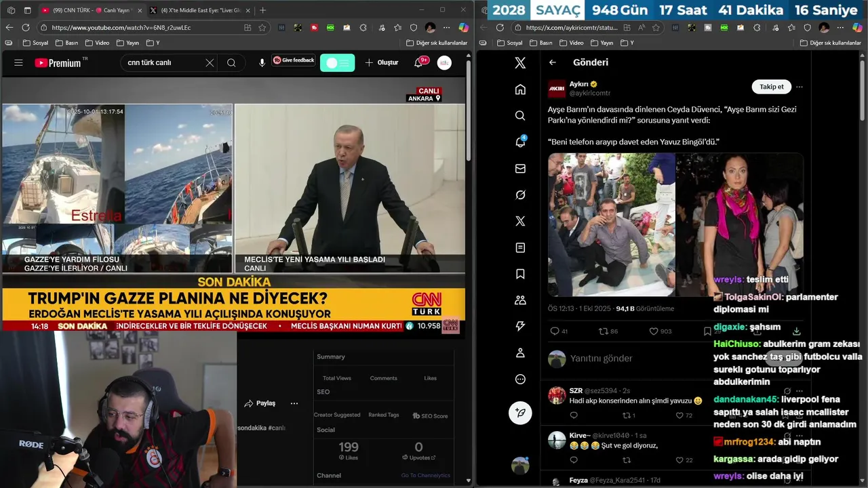Expand Basın bookmarks folder in YouTube window

[x=66, y=43]
